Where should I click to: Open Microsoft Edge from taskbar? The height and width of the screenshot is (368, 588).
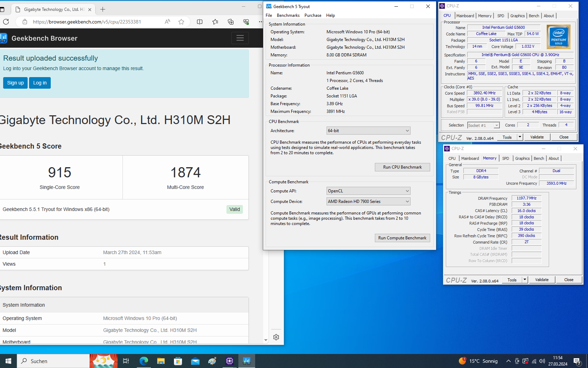[x=143, y=361]
